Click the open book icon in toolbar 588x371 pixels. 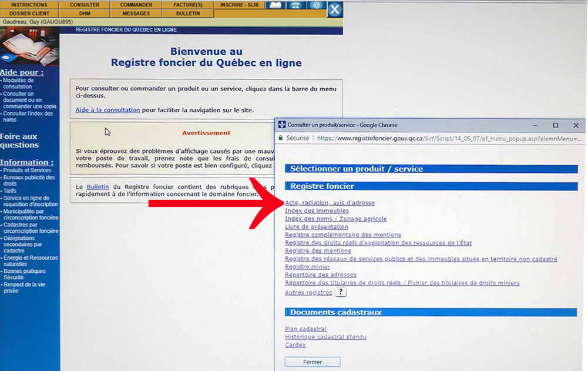coord(275,5)
